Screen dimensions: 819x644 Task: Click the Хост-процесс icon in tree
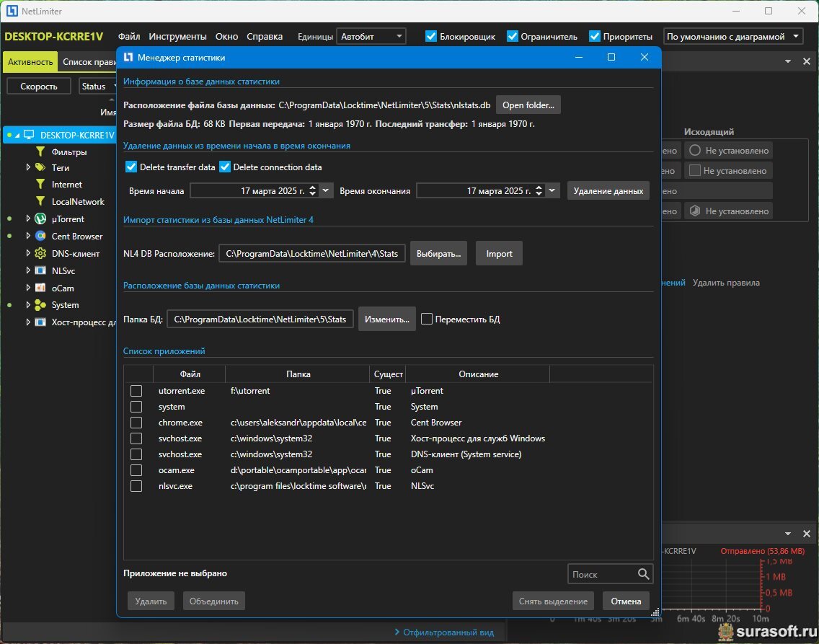[x=40, y=322]
